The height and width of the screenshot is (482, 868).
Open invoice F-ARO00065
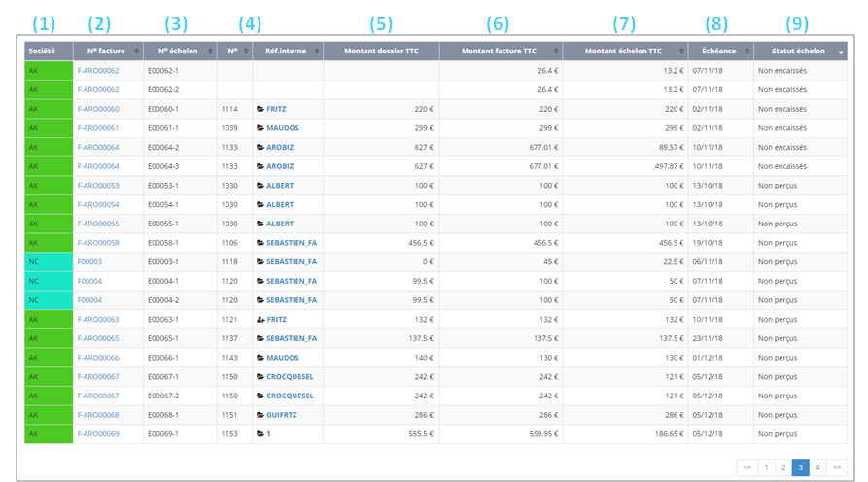point(98,338)
